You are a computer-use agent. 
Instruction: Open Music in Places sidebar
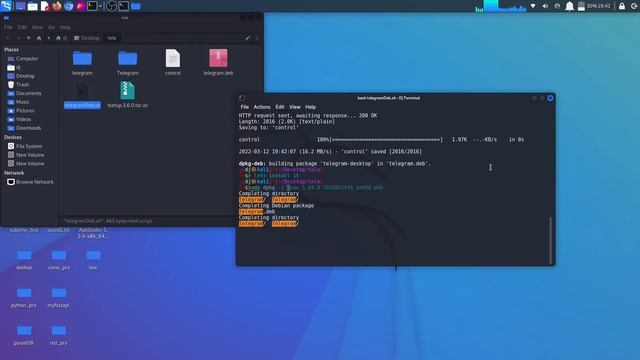click(22, 102)
